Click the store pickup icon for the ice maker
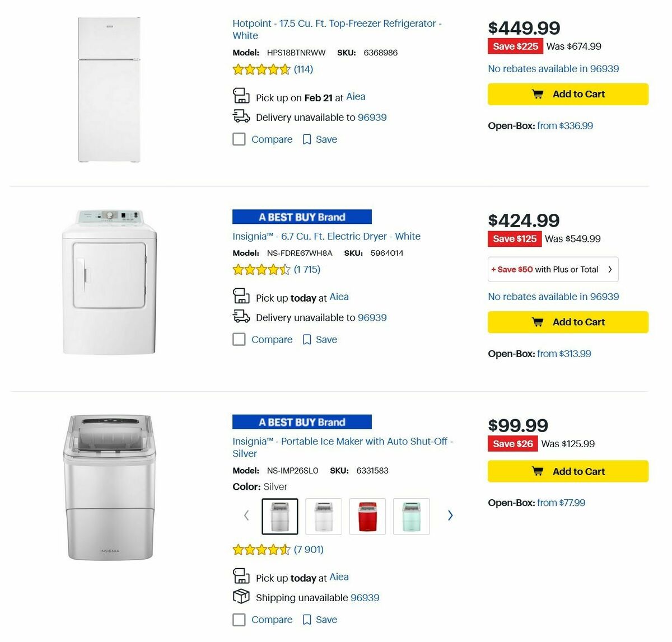Screen dimensions: 672x642 click(241, 576)
